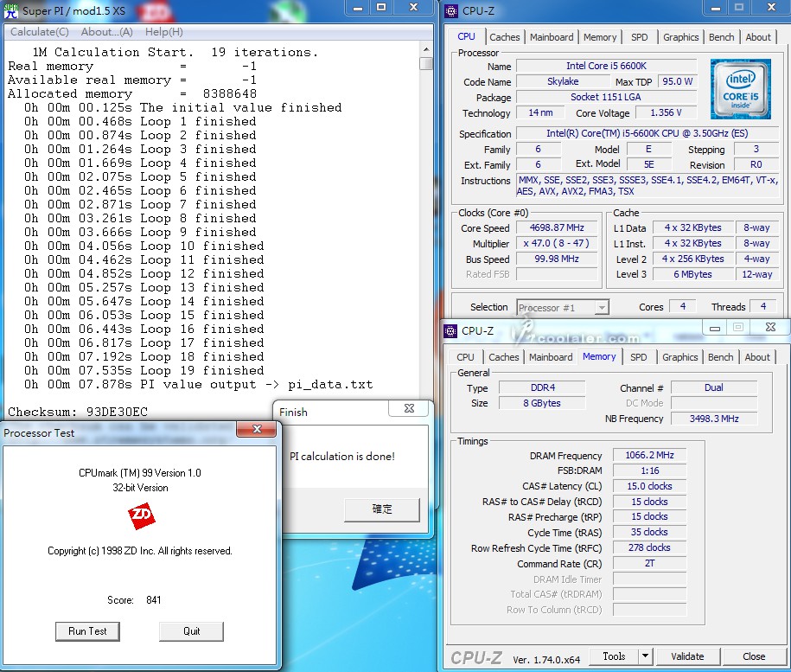This screenshot has height=672, width=791.
Task: Click the Row Refresh 278 clocks value
Action: click(649, 548)
